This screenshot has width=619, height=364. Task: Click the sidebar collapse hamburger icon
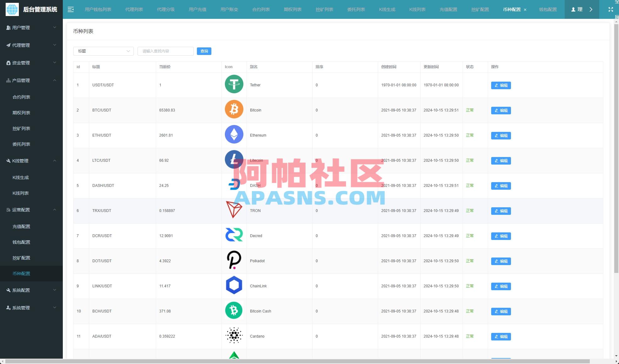pyautogui.click(x=71, y=9)
